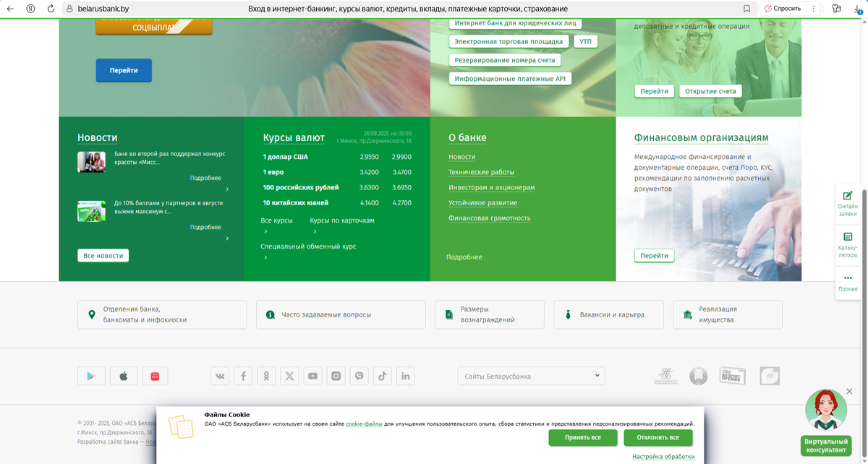Click the padlock site security icon
Screen dimensions: 868x464
70,9
